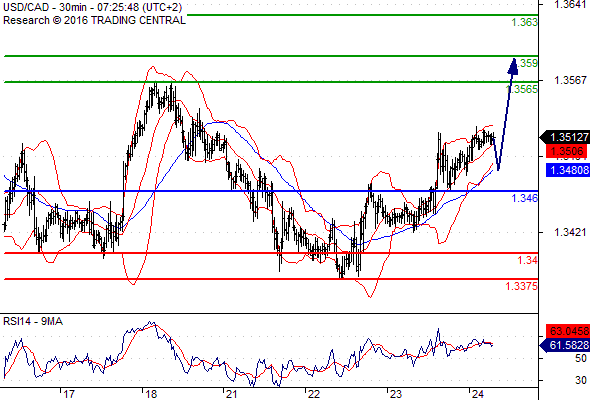Click the black 1.35127 current price tag

pyautogui.click(x=564, y=137)
